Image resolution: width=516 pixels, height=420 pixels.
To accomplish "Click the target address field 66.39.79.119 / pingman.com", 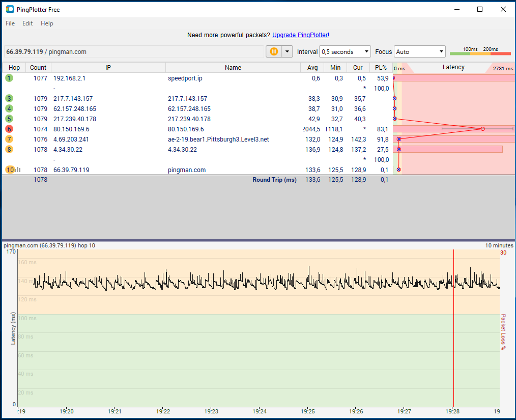I will coord(134,52).
